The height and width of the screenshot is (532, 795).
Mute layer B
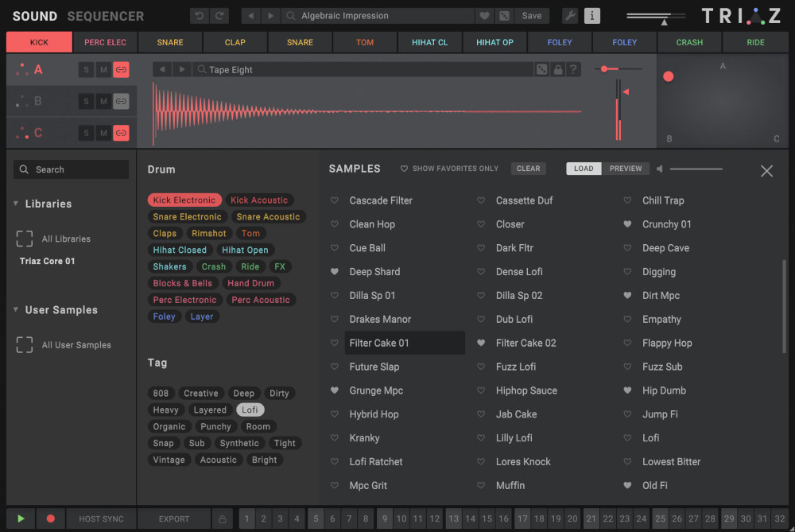point(103,101)
